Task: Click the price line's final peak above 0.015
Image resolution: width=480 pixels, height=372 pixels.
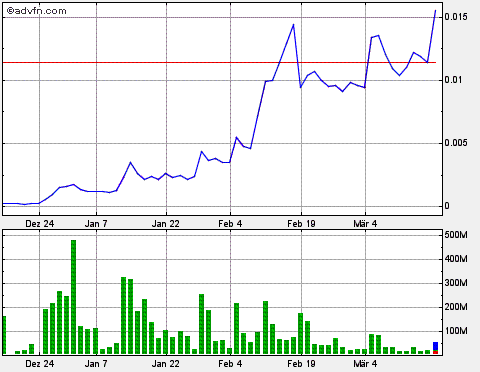Action: tap(435, 11)
